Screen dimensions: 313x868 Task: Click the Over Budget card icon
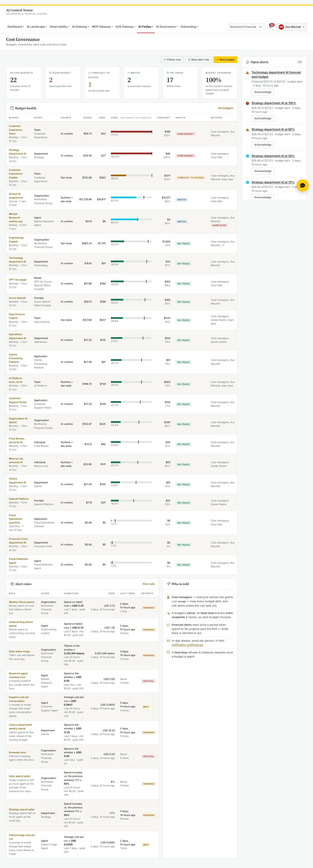click(x=50, y=73)
